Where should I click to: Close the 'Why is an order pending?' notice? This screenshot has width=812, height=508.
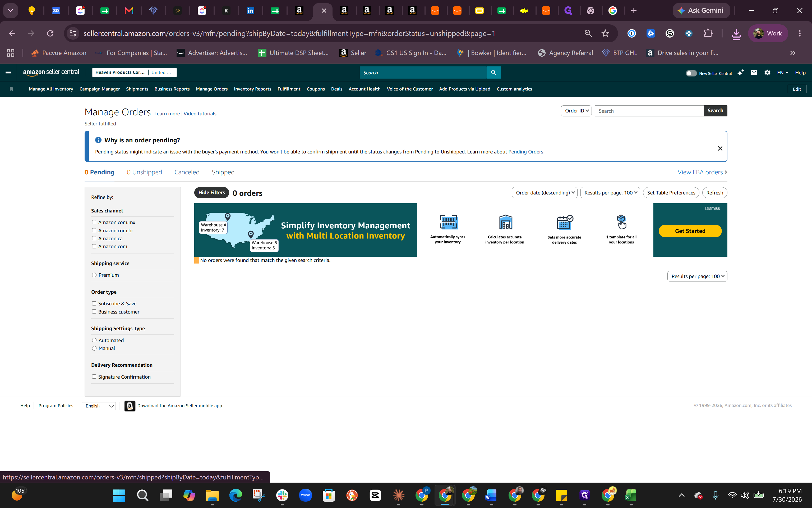click(720, 148)
